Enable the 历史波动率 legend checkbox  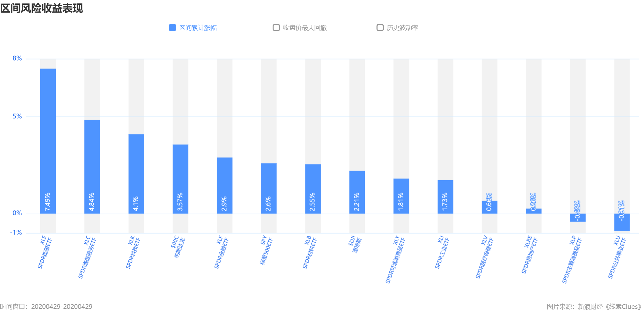coord(380,28)
